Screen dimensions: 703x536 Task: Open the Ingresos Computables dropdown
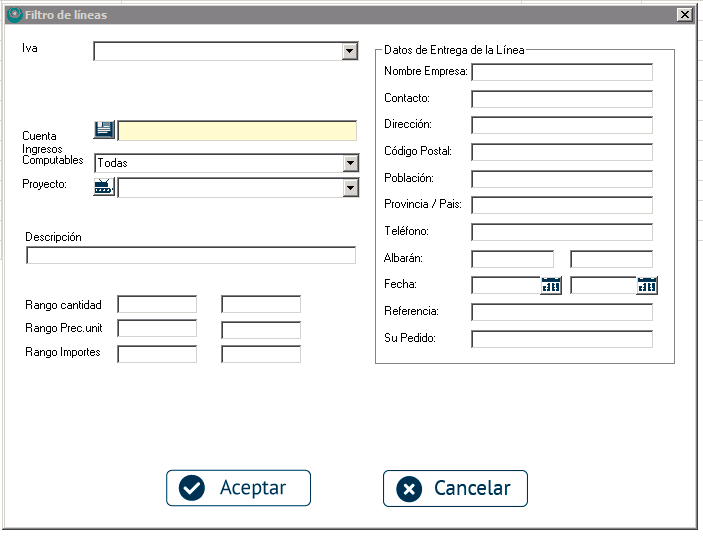point(349,163)
